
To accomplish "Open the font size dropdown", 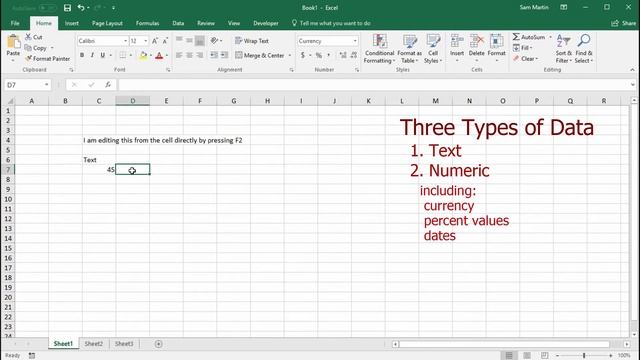I will [146, 41].
